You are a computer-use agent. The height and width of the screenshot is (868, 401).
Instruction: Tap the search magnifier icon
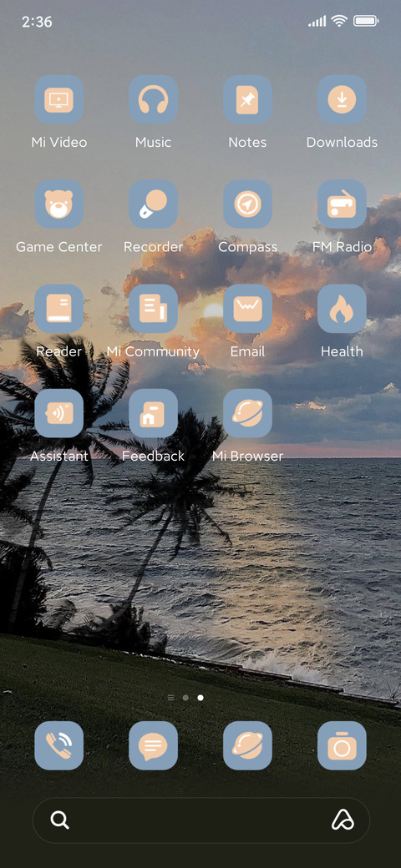(x=60, y=820)
